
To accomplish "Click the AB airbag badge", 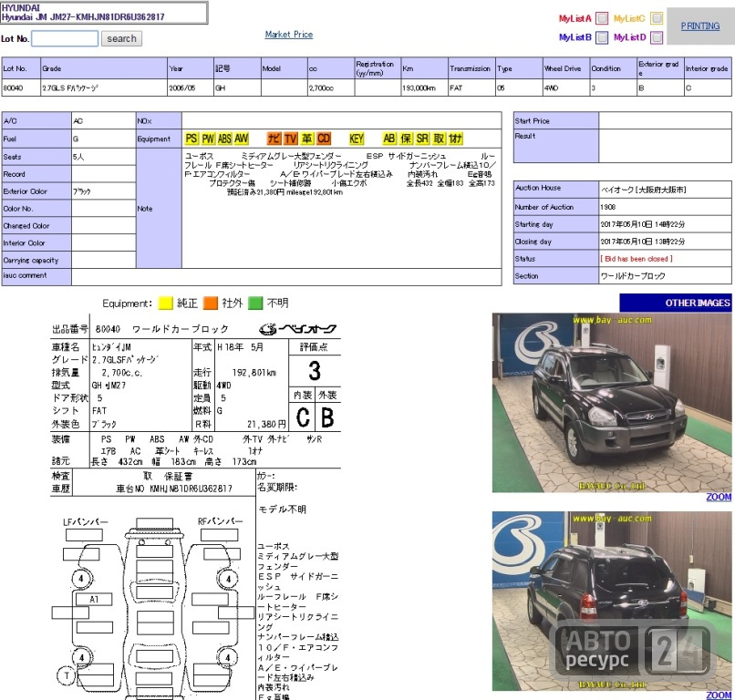I will pyautogui.click(x=389, y=139).
